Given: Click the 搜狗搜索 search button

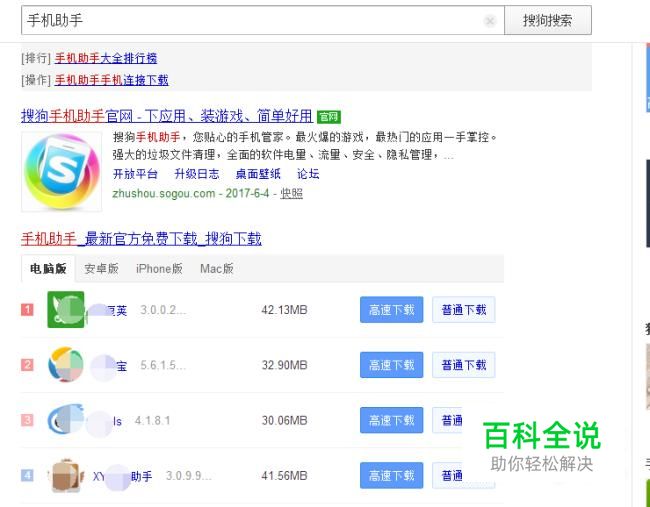Looking at the screenshot, I should 548,20.
